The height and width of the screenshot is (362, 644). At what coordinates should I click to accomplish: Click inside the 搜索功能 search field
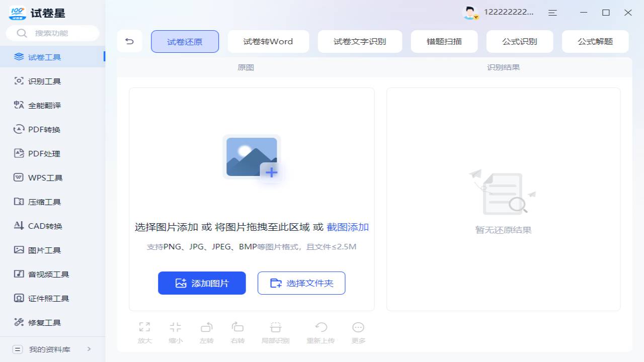point(52,33)
